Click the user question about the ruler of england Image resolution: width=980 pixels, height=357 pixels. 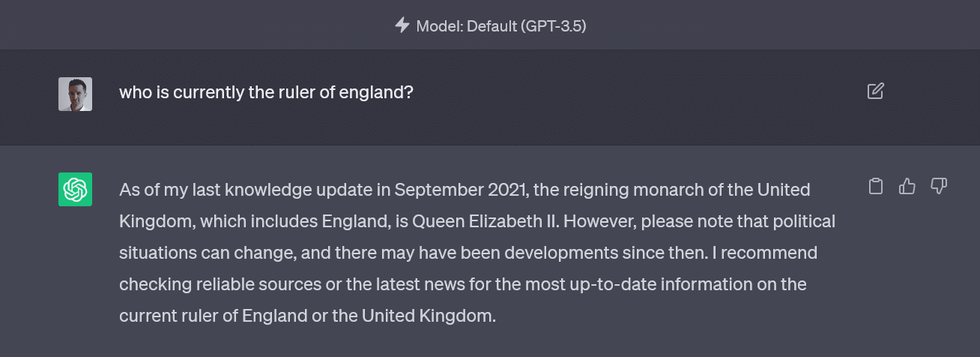(x=266, y=93)
